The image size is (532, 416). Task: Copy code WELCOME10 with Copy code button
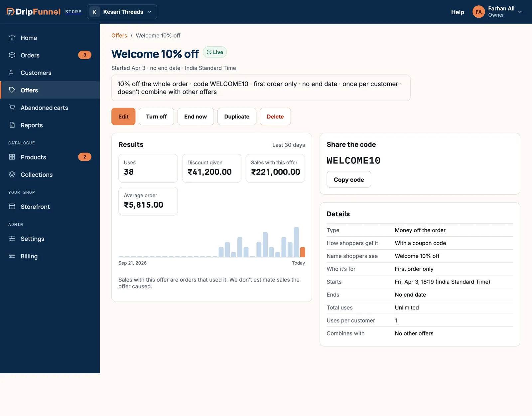tap(349, 179)
